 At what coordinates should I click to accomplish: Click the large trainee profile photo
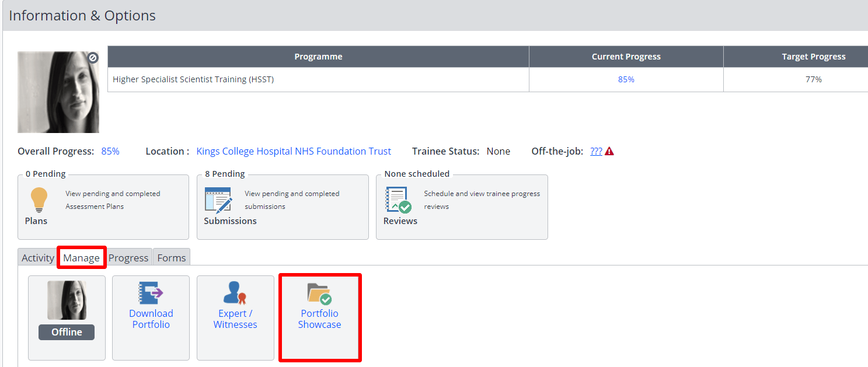coord(58,92)
